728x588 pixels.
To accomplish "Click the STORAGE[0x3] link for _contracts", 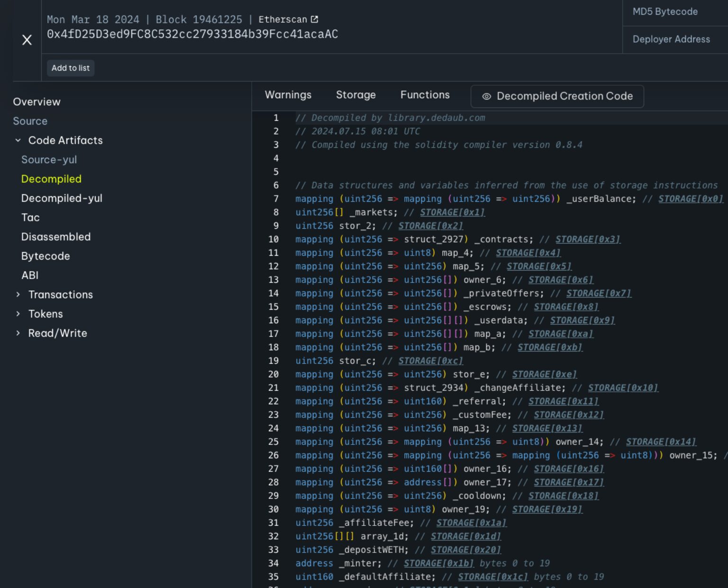I will click(x=588, y=239).
